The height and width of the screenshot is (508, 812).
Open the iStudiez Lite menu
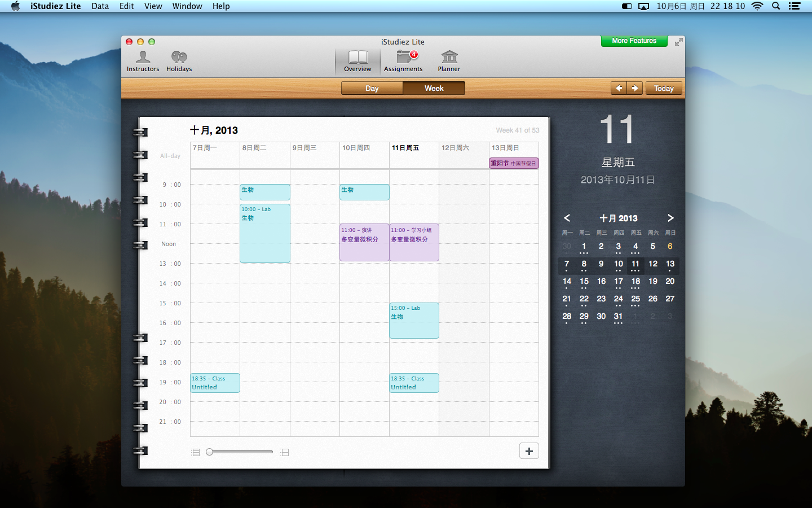pos(55,6)
